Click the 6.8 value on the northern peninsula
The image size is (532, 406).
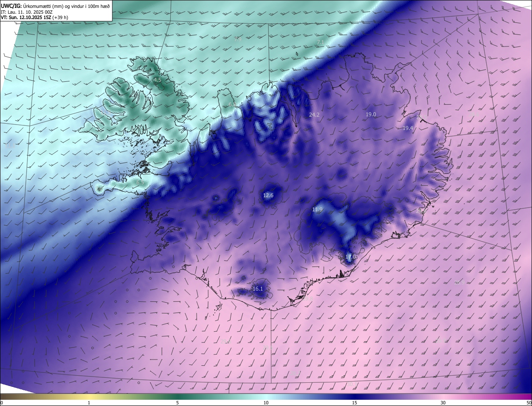pyautogui.click(x=232, y=105)
